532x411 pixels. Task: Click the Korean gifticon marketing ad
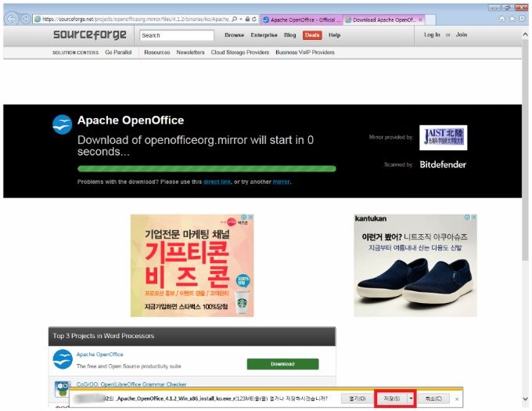(x=192, y=265)
